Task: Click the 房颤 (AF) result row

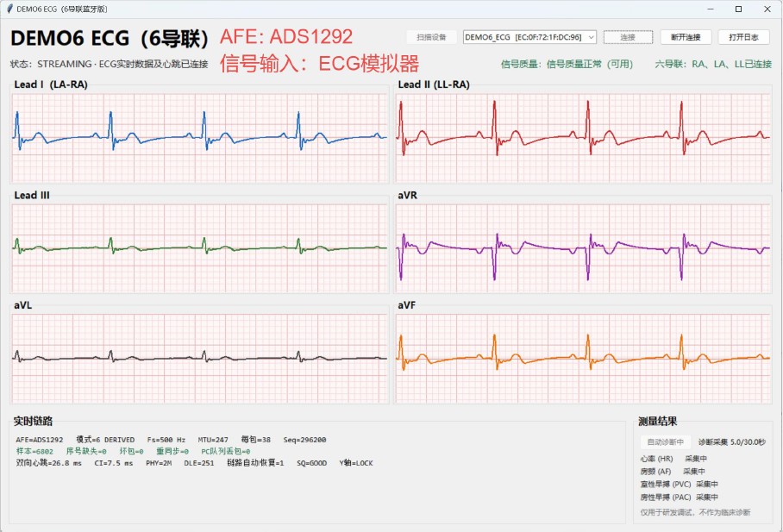Action: pos(673,471)
